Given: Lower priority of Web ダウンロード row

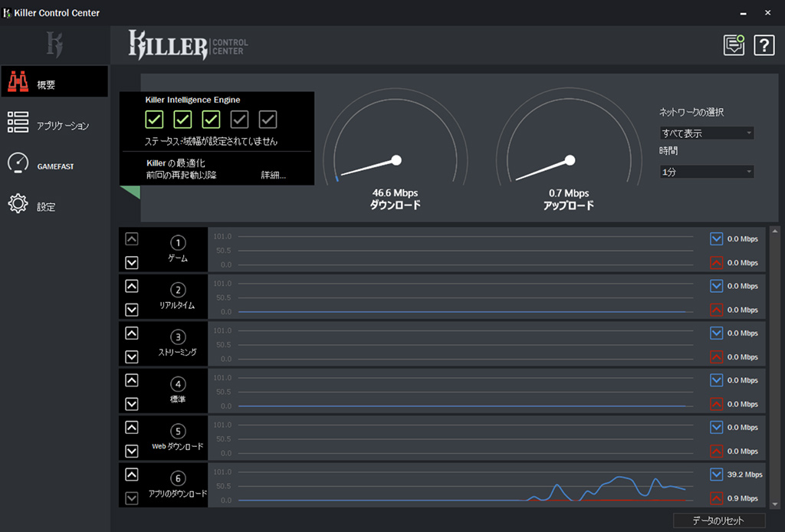Looking at the screenshot, I should coord(132,451).
